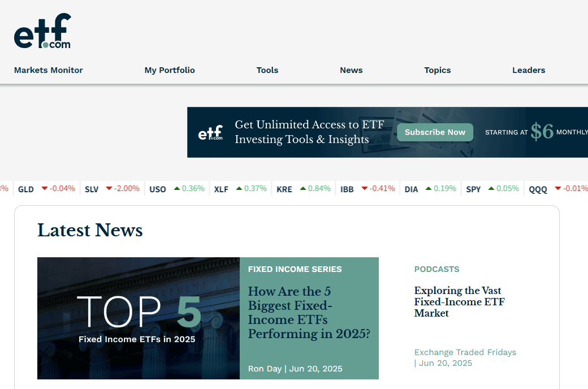Open the My Portfolio menu
The width and height of the screenshot is (588, 389).
pos(170,70)
